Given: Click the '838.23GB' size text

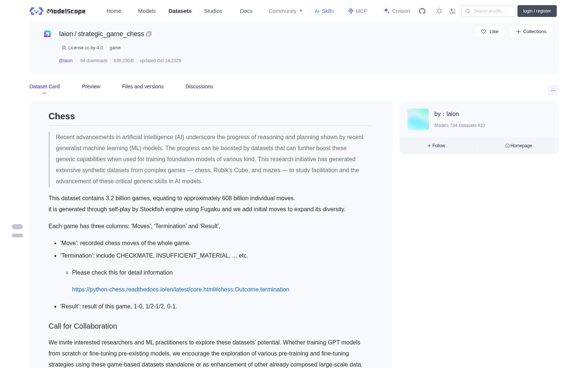Looking at the screenshot, I should click(123, 61).
